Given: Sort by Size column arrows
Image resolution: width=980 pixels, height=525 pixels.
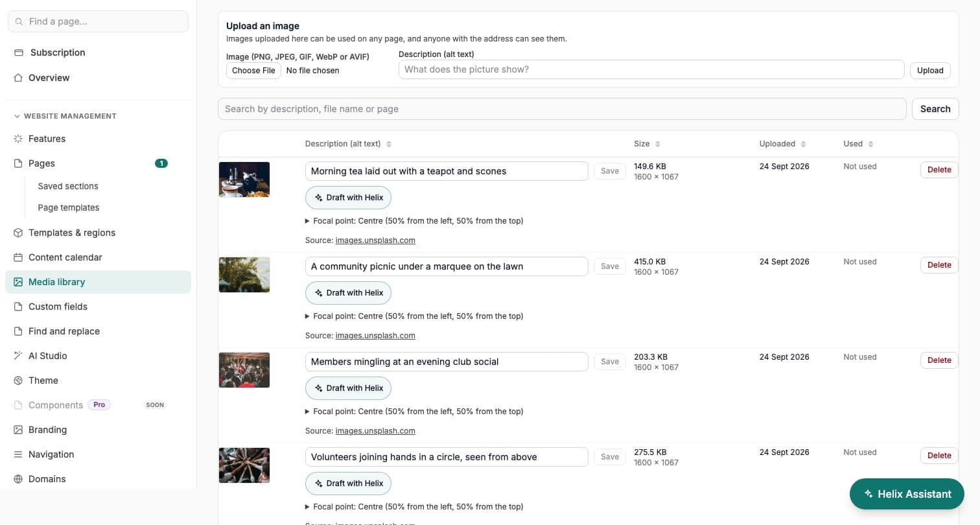Looking at the screenshot, I should pyautogui.click(x=657, y=144).
